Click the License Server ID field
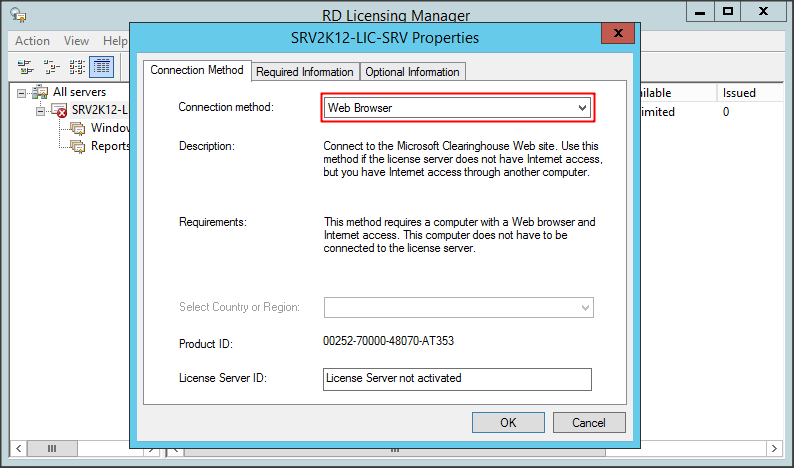The height and width of the screenshot is (468, 794). pyautogui.click(x=457, y=379)
